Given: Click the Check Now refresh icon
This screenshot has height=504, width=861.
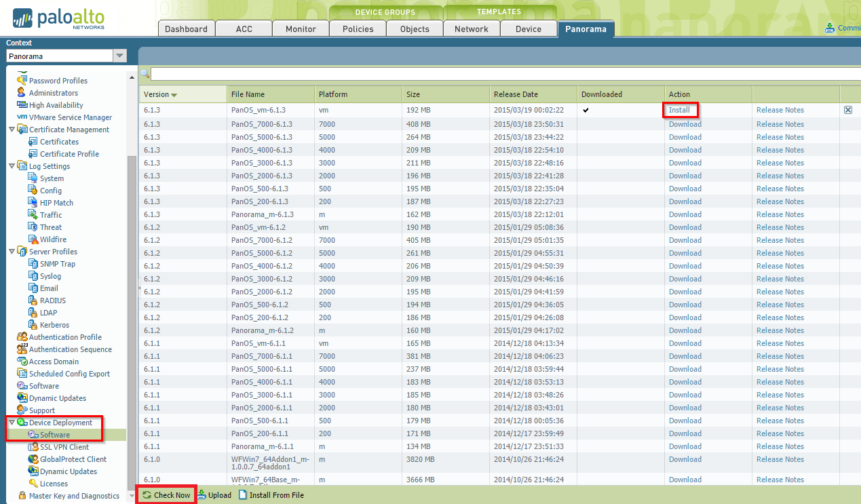Looking at the screenshot, I should [x=147, y=495].
